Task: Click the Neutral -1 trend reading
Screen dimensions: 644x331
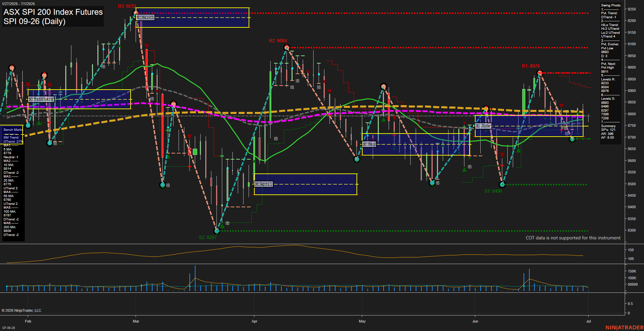Action: [11, 157]
